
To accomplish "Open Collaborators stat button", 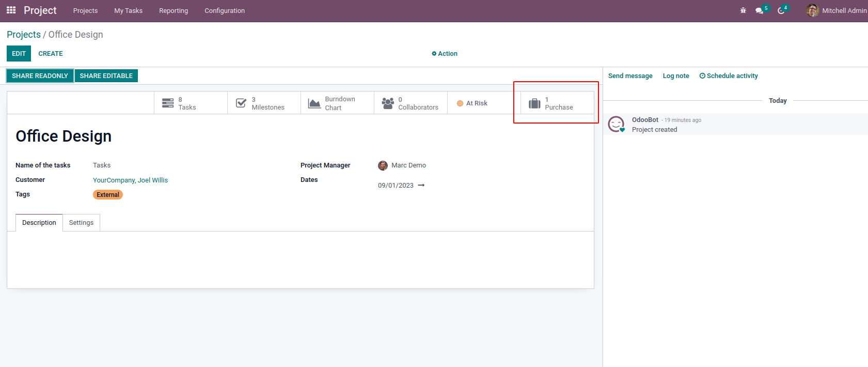I will [x=411, y=103].
